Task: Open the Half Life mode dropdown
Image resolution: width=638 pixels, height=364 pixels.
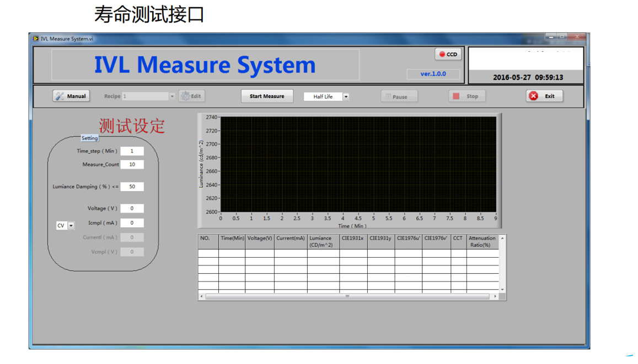Action: click(x=346, y=96)
